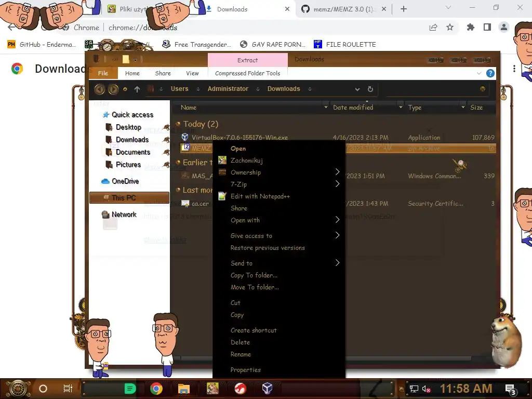
Task: Open Pictures in the navigation pane
Action: (x=128, y=165)
